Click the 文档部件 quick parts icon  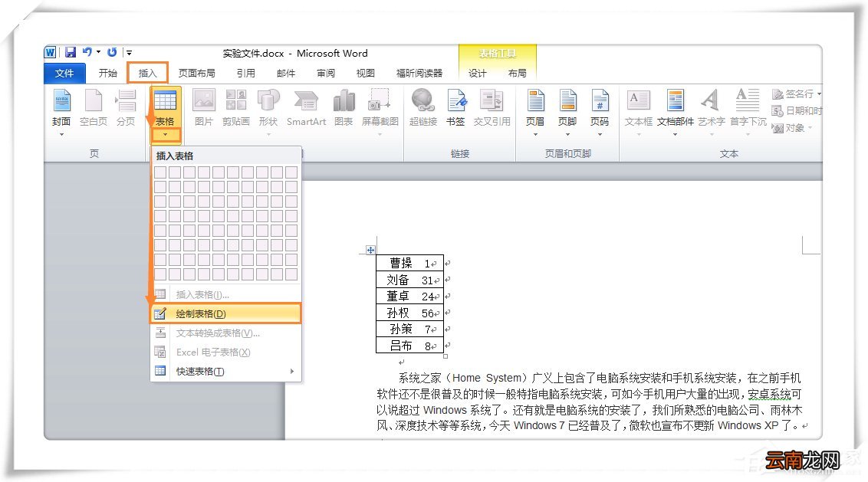pyautogui.click(x=676, y=100)
